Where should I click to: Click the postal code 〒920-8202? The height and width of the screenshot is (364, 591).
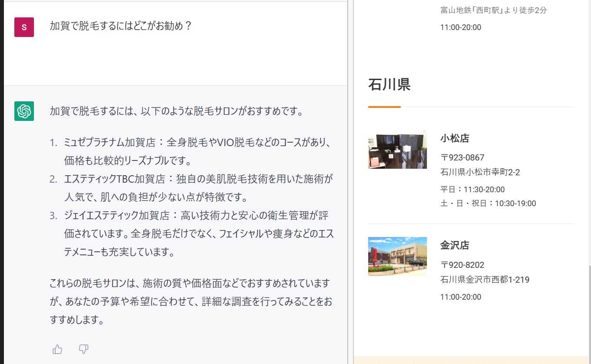coord(462,265)
